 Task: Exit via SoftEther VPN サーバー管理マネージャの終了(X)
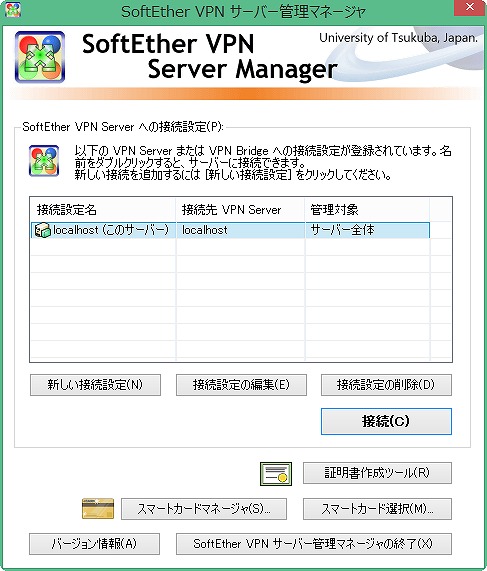coord(314,544)
